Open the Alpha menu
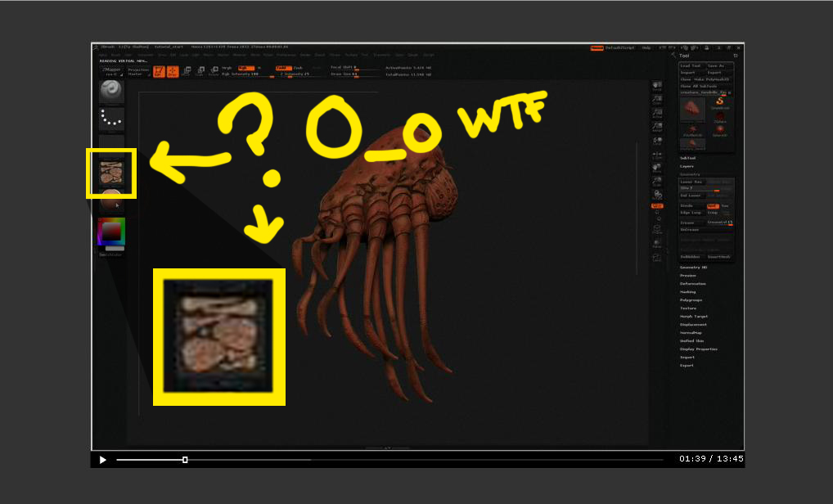 coord(102,55)
